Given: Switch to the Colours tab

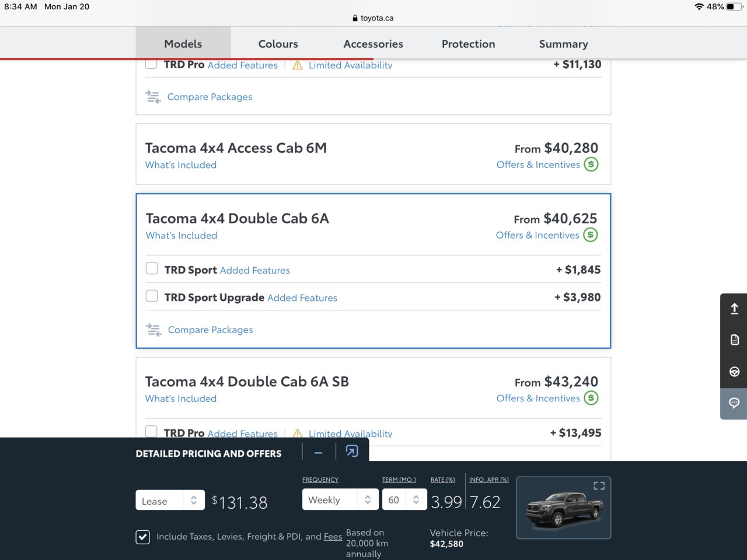Looking at the screenshot, I should tap(278, 44).
